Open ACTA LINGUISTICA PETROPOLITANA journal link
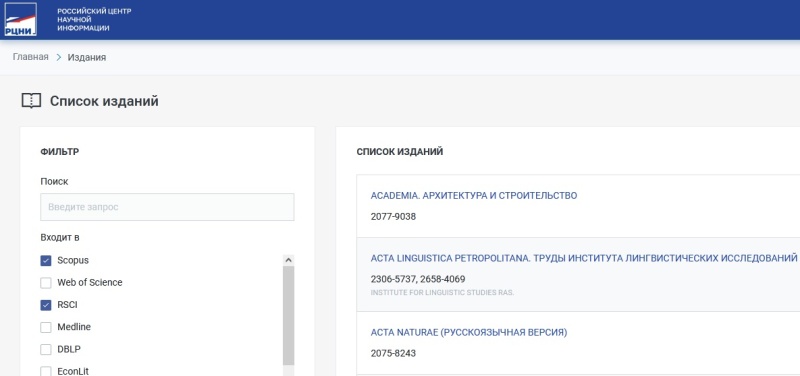Viewport: 800px width, 376px height. (x=584, y=259)
